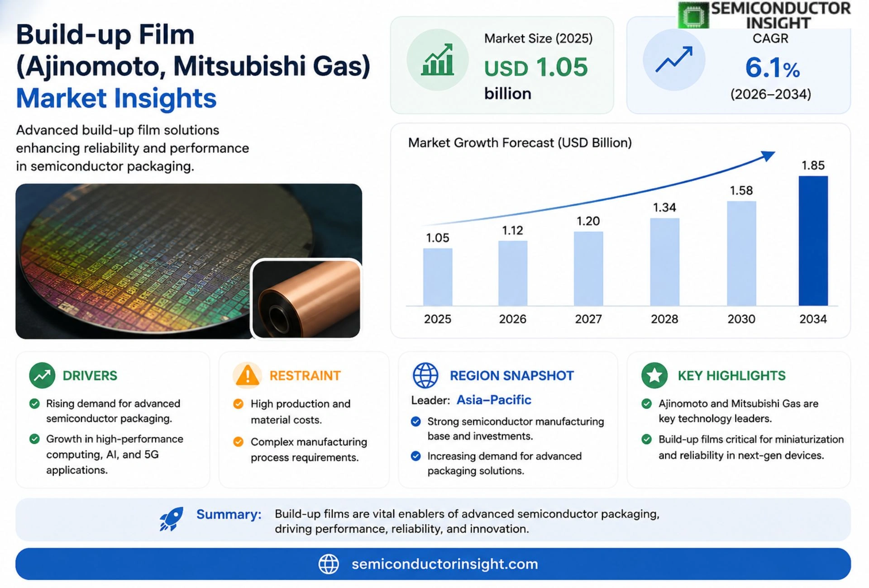Screen dimensions: 869x588
Task: Click the checkmark beside 'Build-up films critical'
Action: (x=647, y=439)
